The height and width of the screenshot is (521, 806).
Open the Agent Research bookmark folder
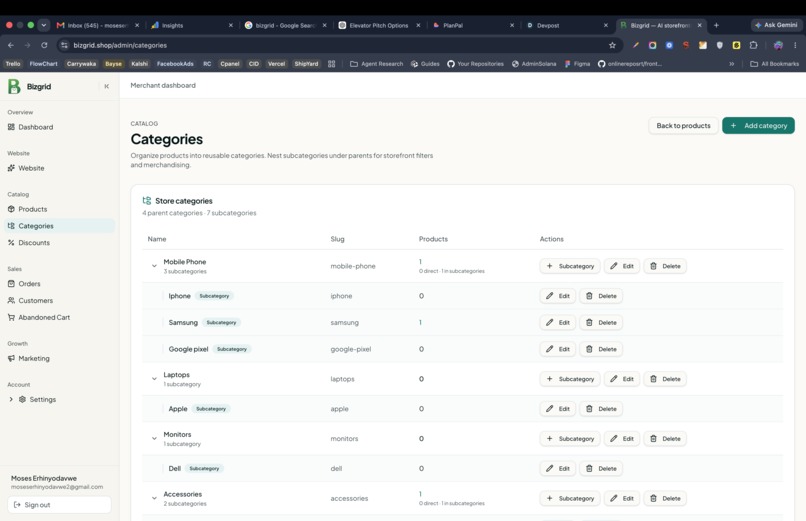(x=377, y=64)
